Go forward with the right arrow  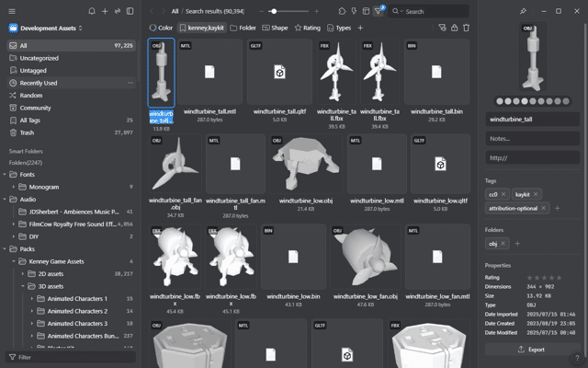pos(164,11)
